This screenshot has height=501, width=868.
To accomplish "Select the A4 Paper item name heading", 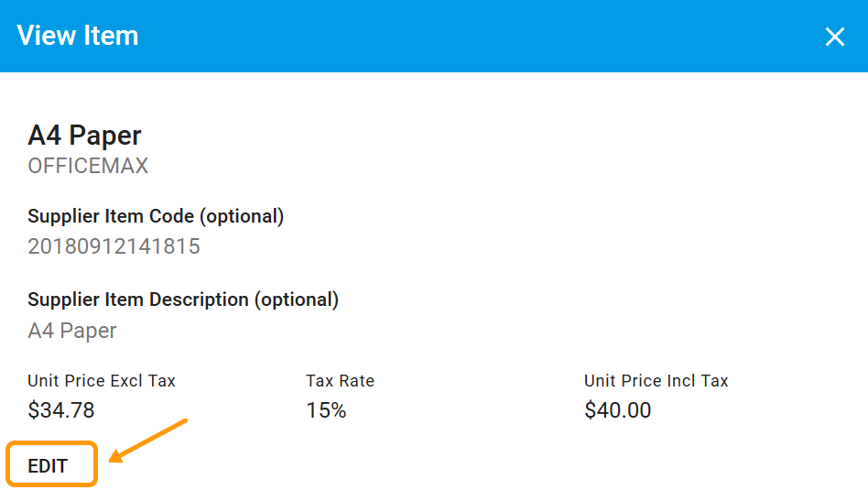I will point(84,136).
